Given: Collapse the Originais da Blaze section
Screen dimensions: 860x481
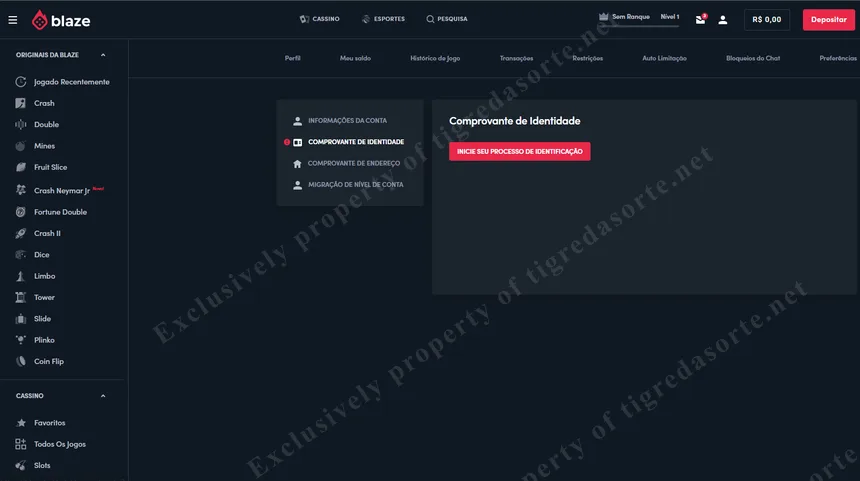Looking at the screenshot, I should coord(103,55).
